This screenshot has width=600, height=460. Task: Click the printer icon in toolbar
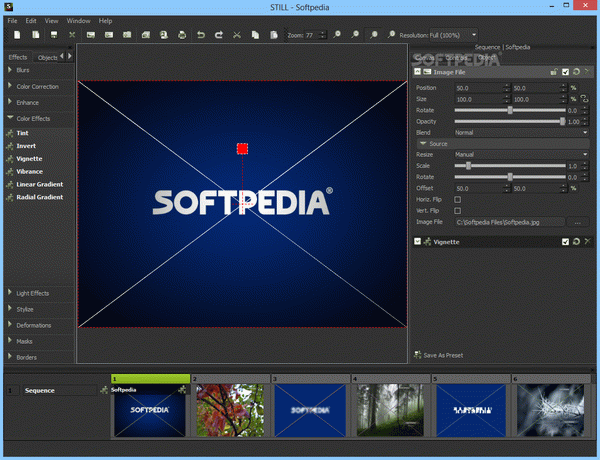(182, 35)
